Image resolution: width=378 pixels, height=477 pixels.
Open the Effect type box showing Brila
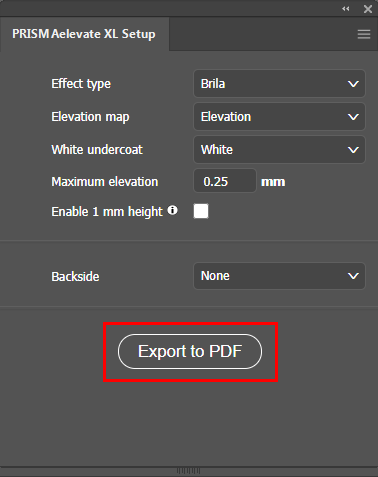coord(279,83)
